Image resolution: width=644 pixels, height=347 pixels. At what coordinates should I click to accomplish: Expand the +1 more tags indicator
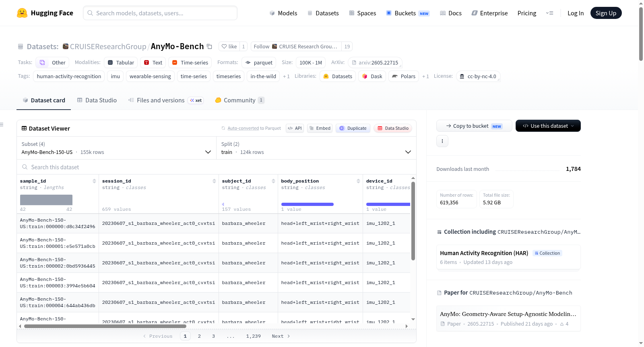(x=286, y=76)
